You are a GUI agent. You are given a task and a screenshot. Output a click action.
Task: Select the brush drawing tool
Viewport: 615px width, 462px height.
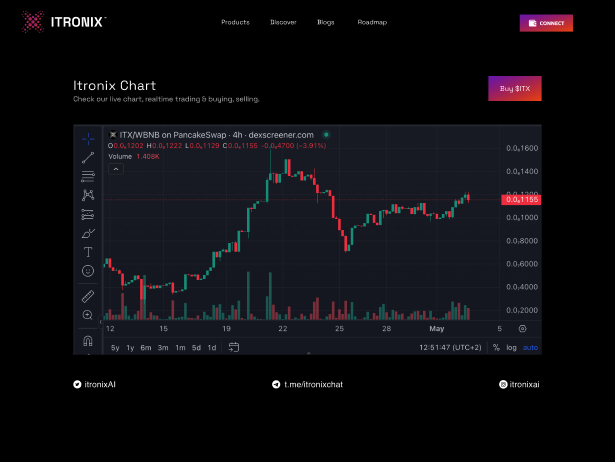point(88,233)
